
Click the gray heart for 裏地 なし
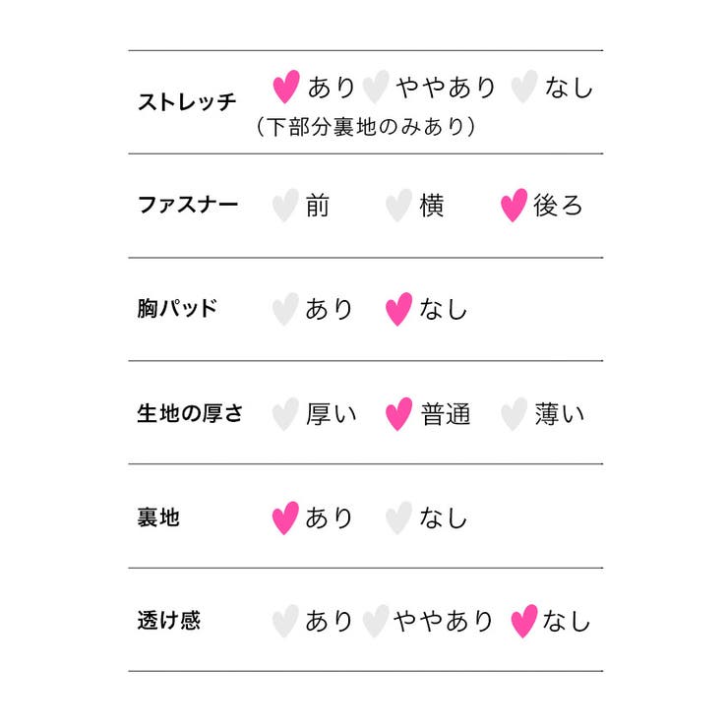[x=398, y=518]
